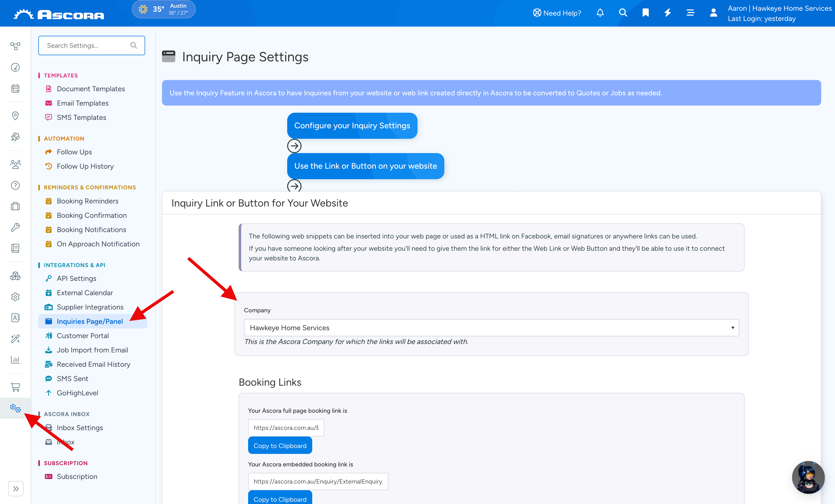Click the calendar icon in left sidebar
Screen dimensions: 835x504
click(x=15, y=88)
